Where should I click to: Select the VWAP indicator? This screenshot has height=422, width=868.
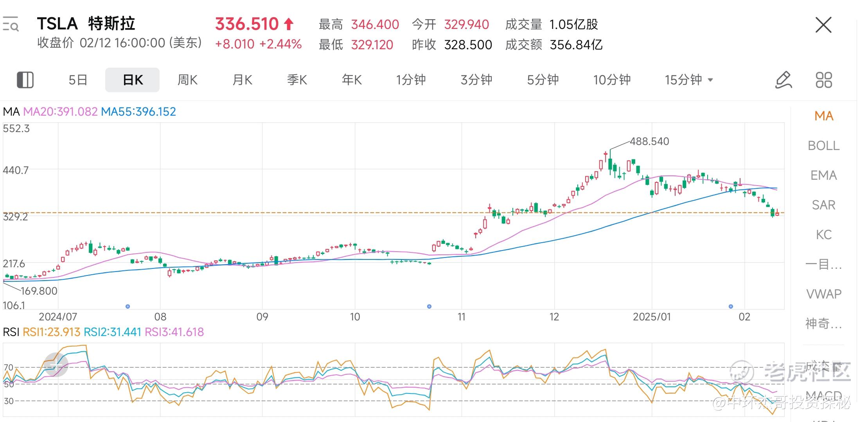tap(823, 294)
